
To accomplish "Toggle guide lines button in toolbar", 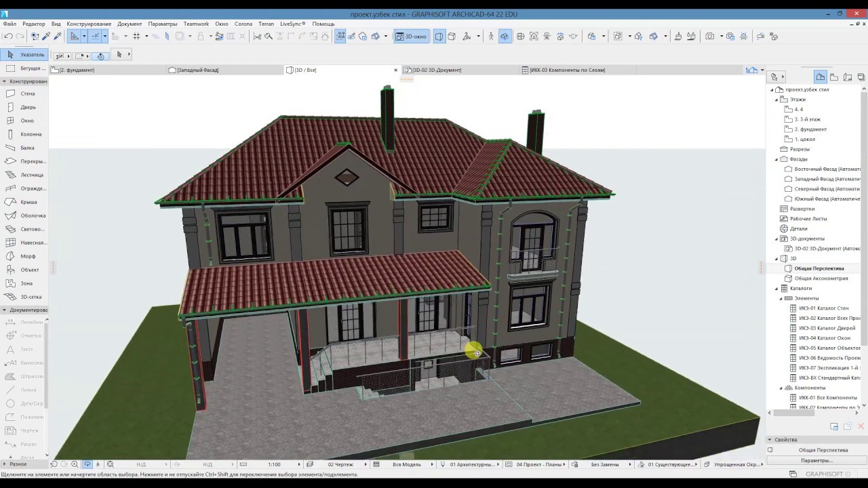I will [x=75, y=37].
